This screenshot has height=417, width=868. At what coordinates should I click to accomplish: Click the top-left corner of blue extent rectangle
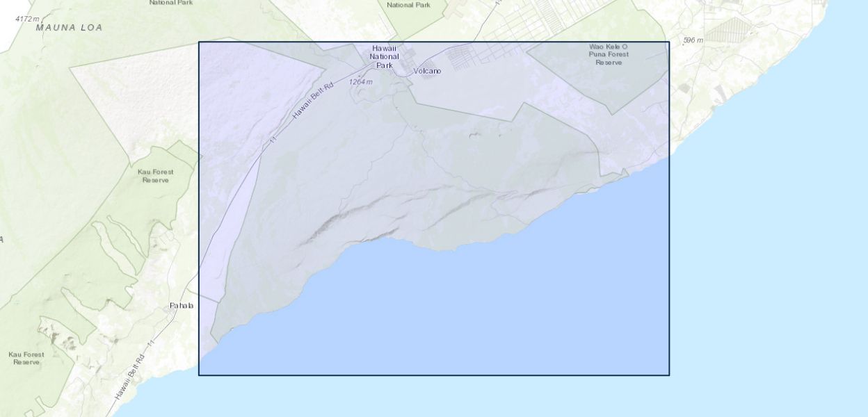pyautogui.click(x=199, y=42)
